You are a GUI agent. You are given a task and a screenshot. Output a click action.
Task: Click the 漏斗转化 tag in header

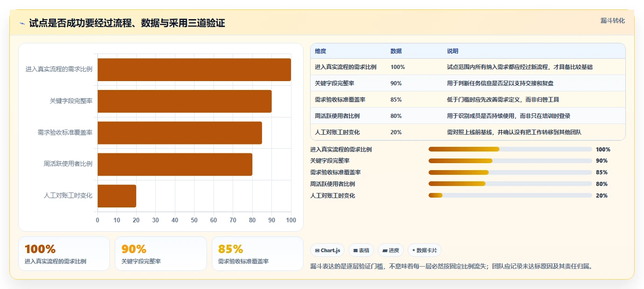click(612, 21)
